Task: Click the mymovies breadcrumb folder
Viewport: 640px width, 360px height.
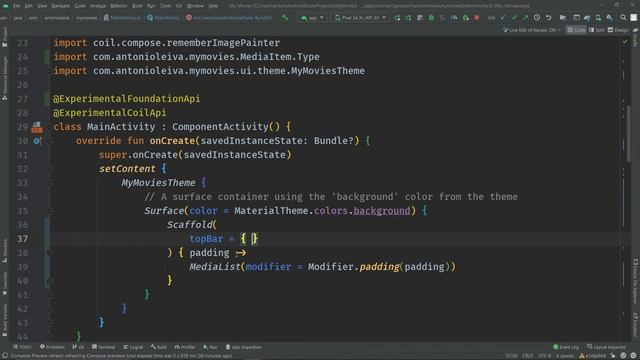Action: 87,18
